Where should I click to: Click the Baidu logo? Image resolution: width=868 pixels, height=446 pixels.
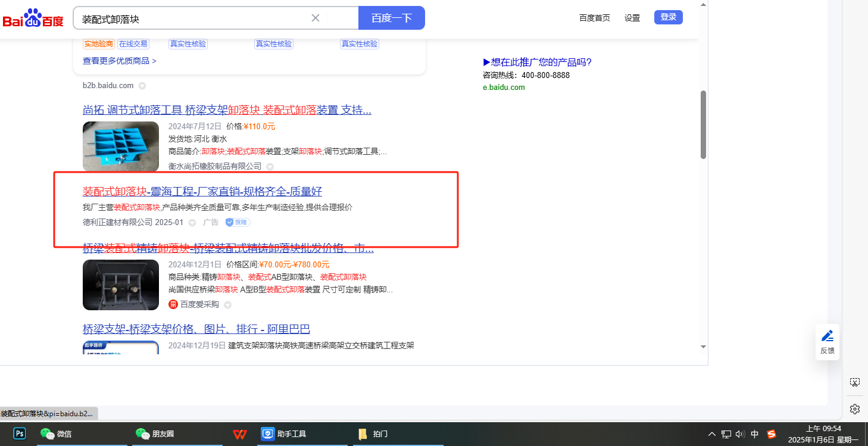(33, 18)
